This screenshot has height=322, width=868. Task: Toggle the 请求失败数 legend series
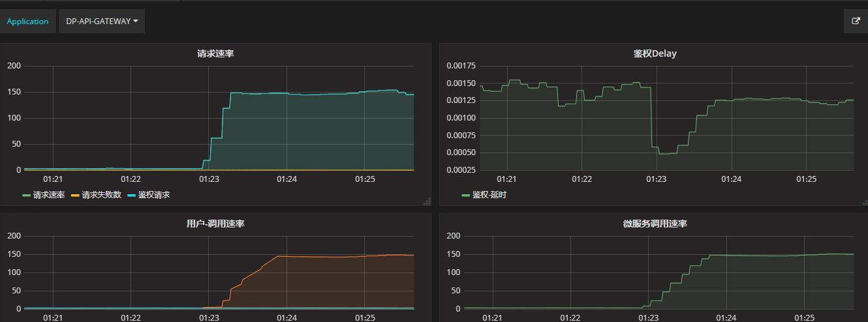101,195
